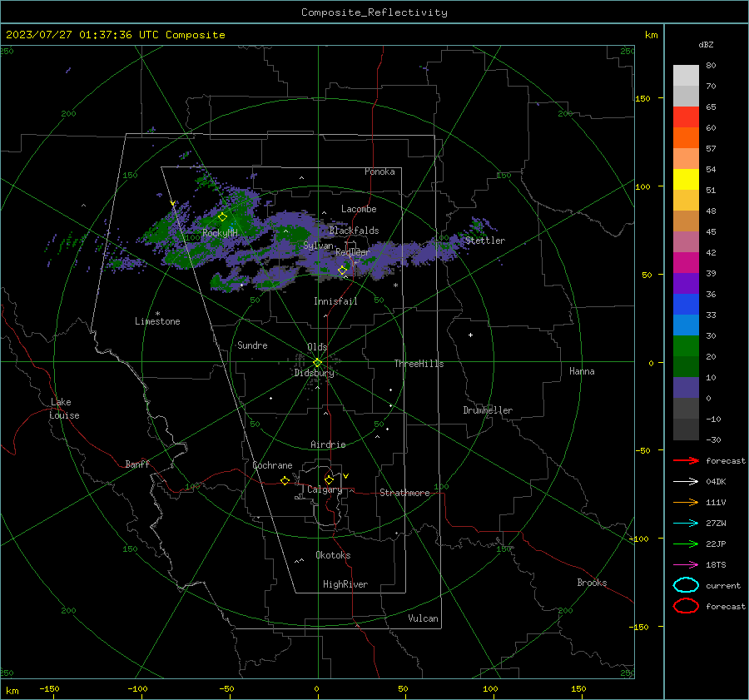Click the green 22JP arrow in legend
Screen dimensions: 749x700
(x=686, y=544)
